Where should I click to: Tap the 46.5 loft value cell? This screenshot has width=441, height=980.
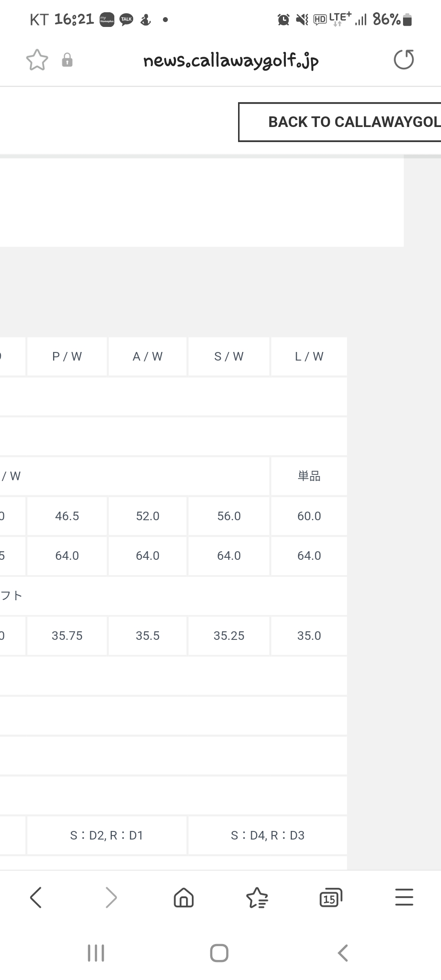67,516
